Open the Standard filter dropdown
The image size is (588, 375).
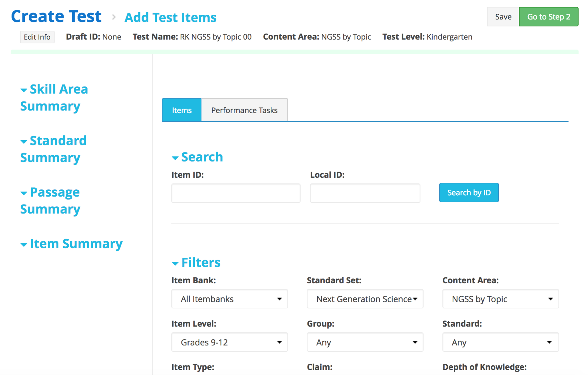coord(500,342)
